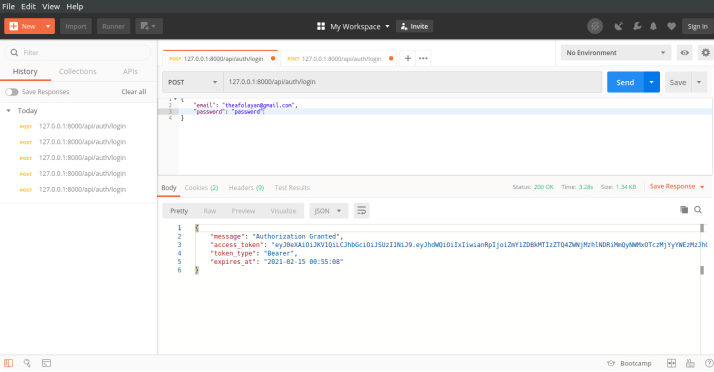Click the environment quick look eye icon
The height and width of the screenshot is (372, 714).
point(684,53)
